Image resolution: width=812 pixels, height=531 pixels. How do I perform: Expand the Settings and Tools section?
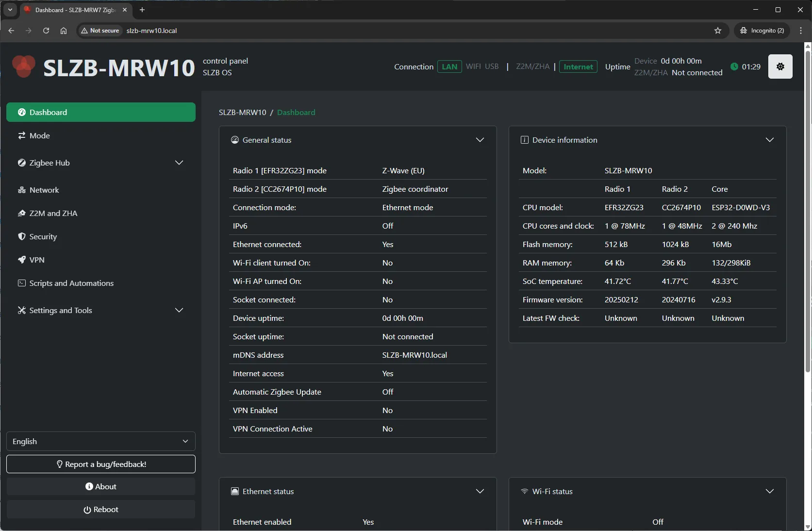179,310
